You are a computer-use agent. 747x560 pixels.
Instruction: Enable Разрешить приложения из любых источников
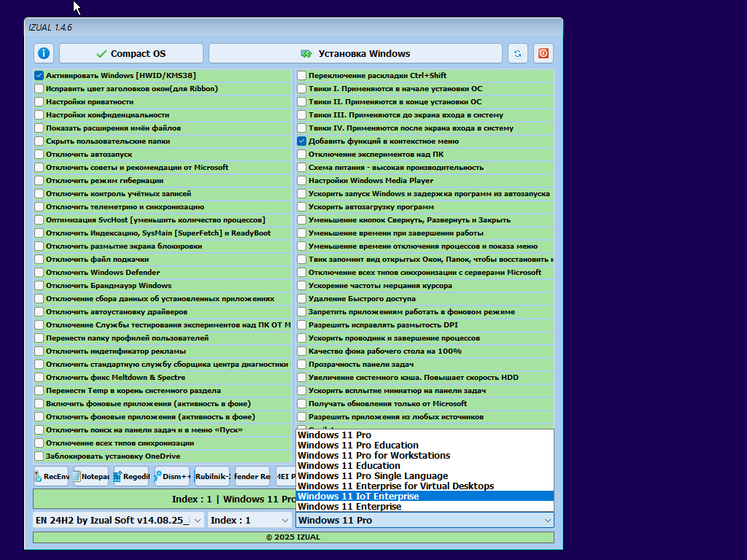301,416
